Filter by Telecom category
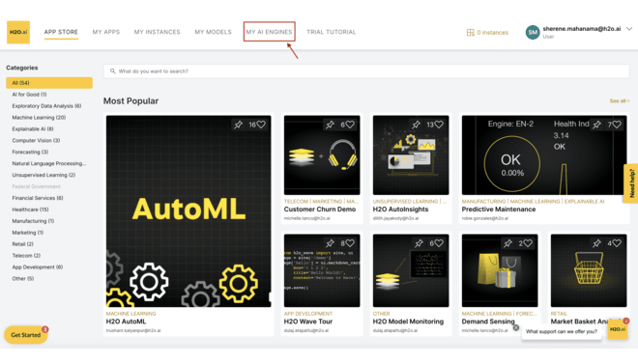The height and width of the screenshot is (364, 638). point(26,256)
